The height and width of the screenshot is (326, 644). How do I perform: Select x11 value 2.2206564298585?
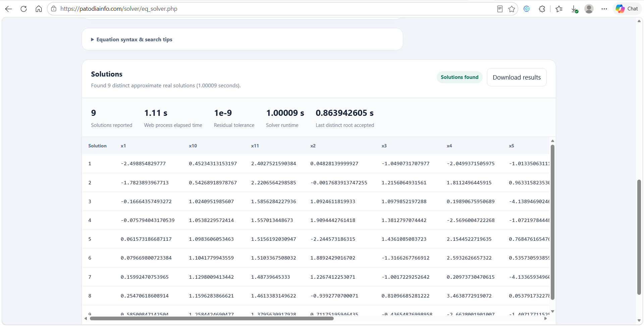click(x=273, y=183)
